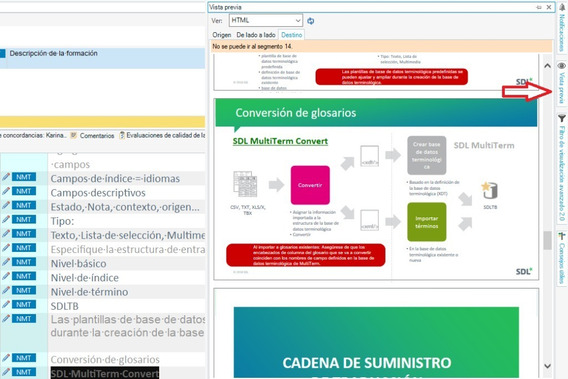Click pencil icon beside Campos descriptivos
This screenshot has width=568, height=379.
coord(5,191)
